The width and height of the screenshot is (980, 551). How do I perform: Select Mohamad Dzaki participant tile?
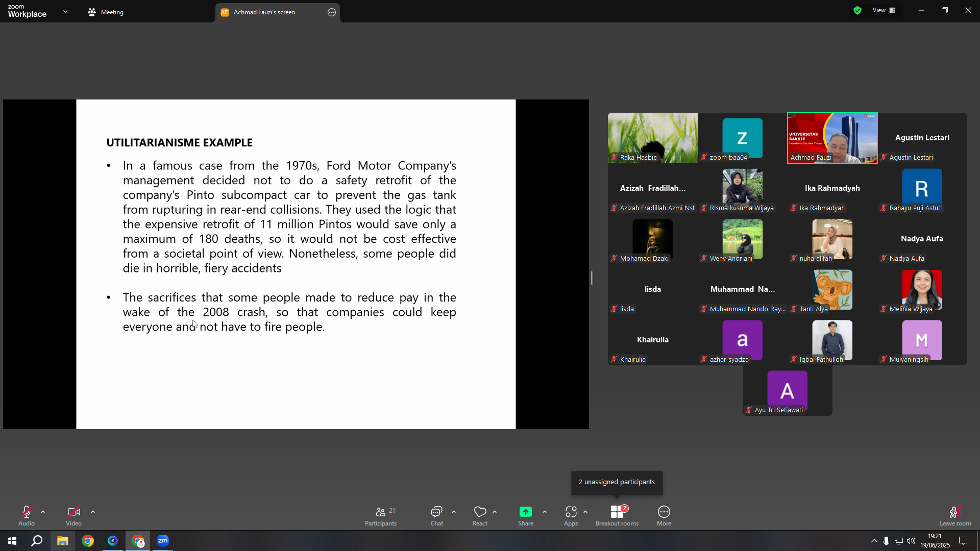point(653,239)
